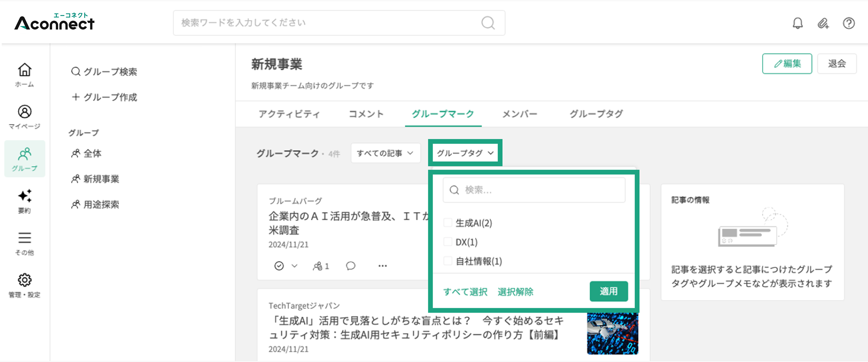Click the Aconnect logo
Image resolution: width=868 pixels, height=362 pixels.
(x=54, y=22)
